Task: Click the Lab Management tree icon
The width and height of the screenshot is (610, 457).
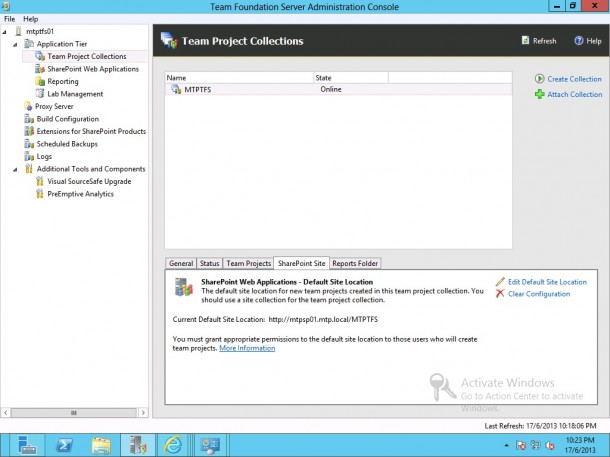Action: pos(40,94)
